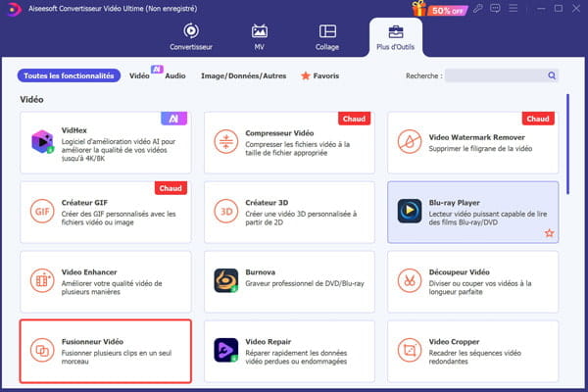Switch to the Collage tab

pyautogui.click(x=328, y=39)
